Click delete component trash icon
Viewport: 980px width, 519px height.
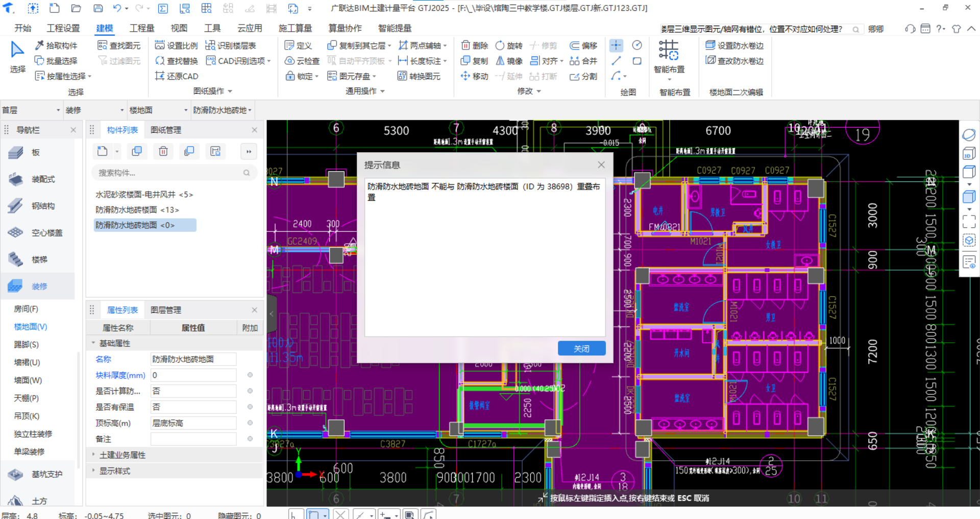163,151
